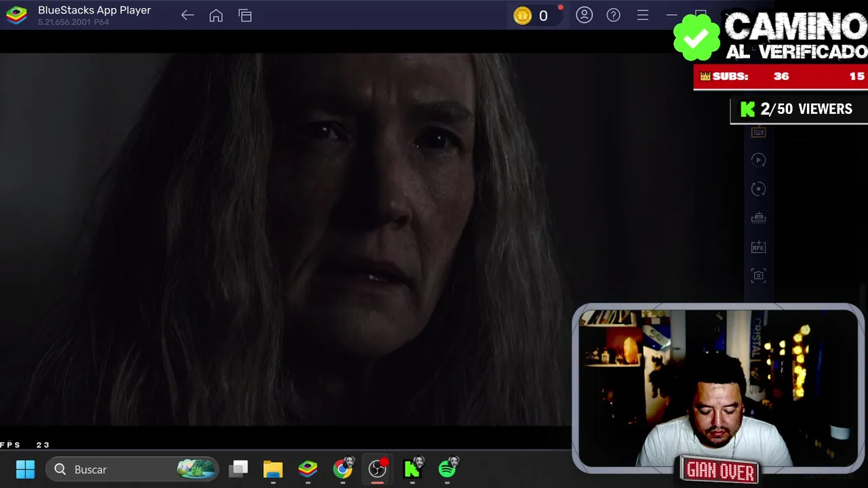Image resolution: width=868 pixels, height=488 pixels.
Task: Open File Explorer from the taskbar
Action: point(273,469)
